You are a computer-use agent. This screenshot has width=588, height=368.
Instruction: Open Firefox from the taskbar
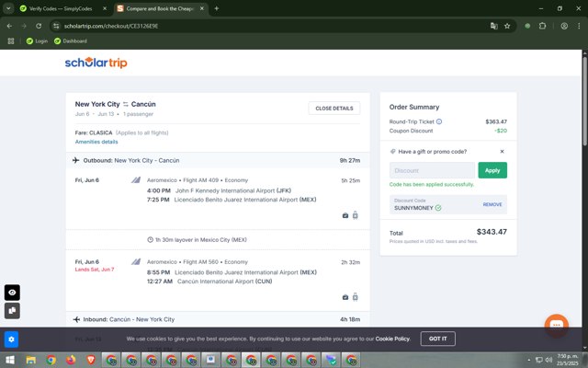71,360
